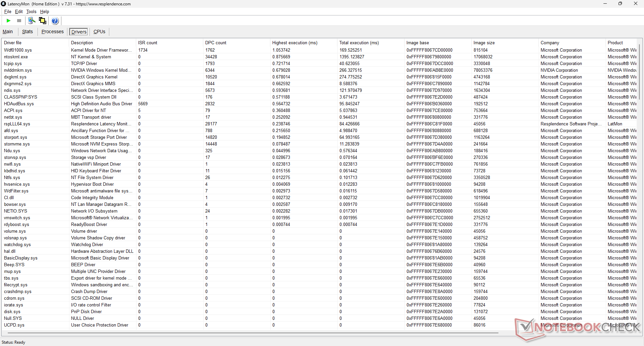
Task: Select the UCPD.sys driver row
Action: tap(319, 325)
